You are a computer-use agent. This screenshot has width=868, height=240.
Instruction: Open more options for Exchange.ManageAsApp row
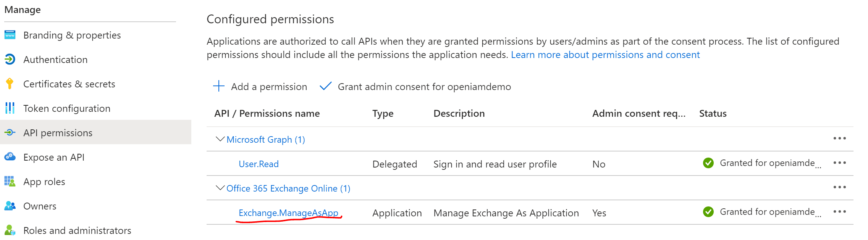[x=839, y=212]
